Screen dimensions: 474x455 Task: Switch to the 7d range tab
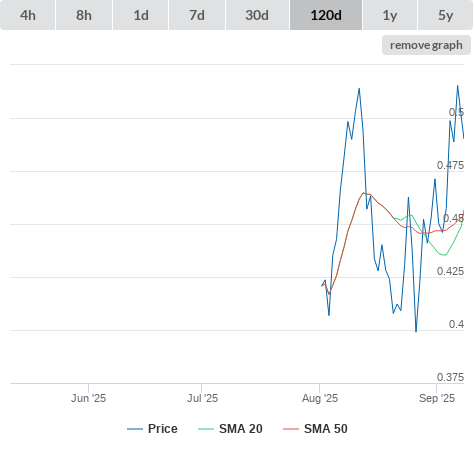pyautogui.click(x=197, y=15)
